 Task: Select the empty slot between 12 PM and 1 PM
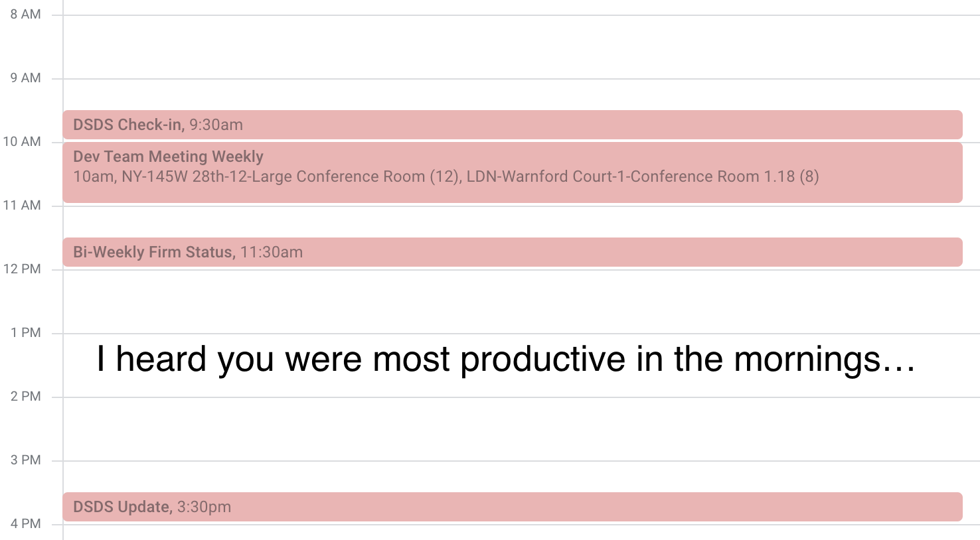point(512,301)
